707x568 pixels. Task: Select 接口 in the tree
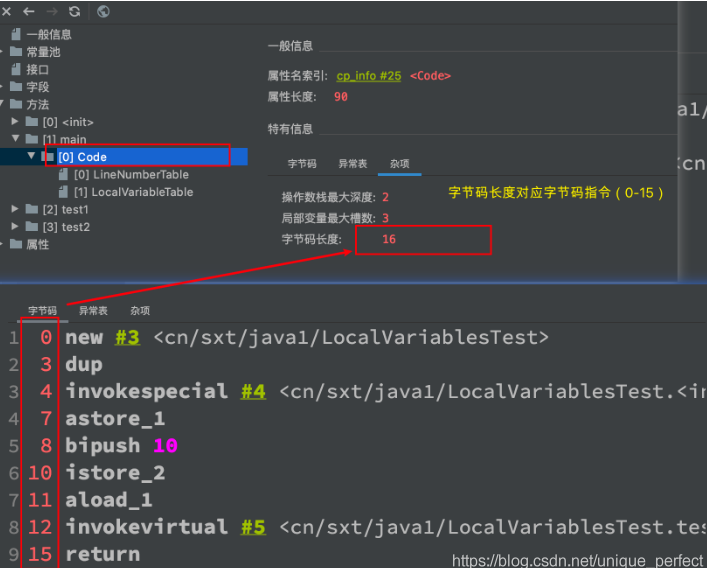click(x=37, y=69)
